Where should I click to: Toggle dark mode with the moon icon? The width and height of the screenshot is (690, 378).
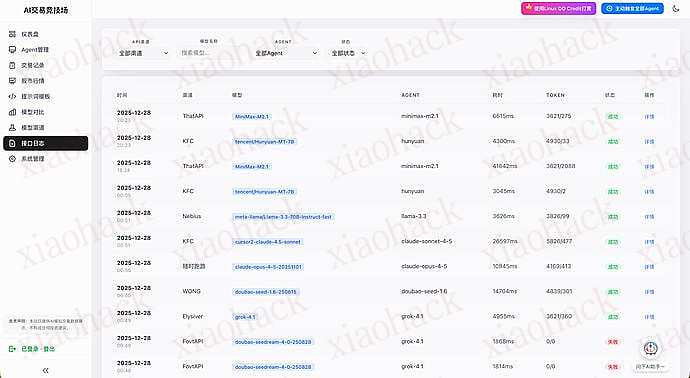click(676, 8)
